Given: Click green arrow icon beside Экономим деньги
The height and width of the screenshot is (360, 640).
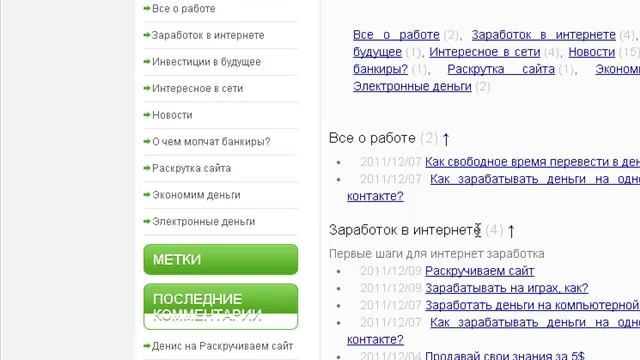Looking at the screenshot, I should coord(147,195).
